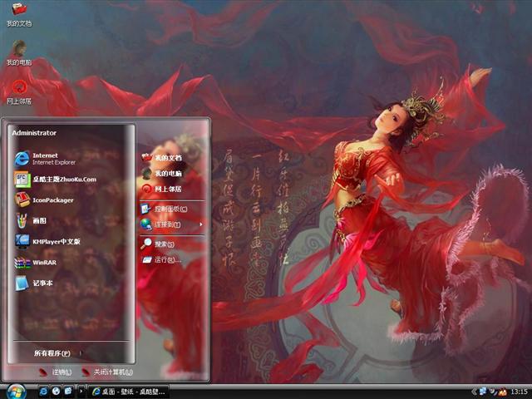Open 我的文档 in Start menu right pane
This screenshot has height=399, width=532.
(x=162, y=157)
